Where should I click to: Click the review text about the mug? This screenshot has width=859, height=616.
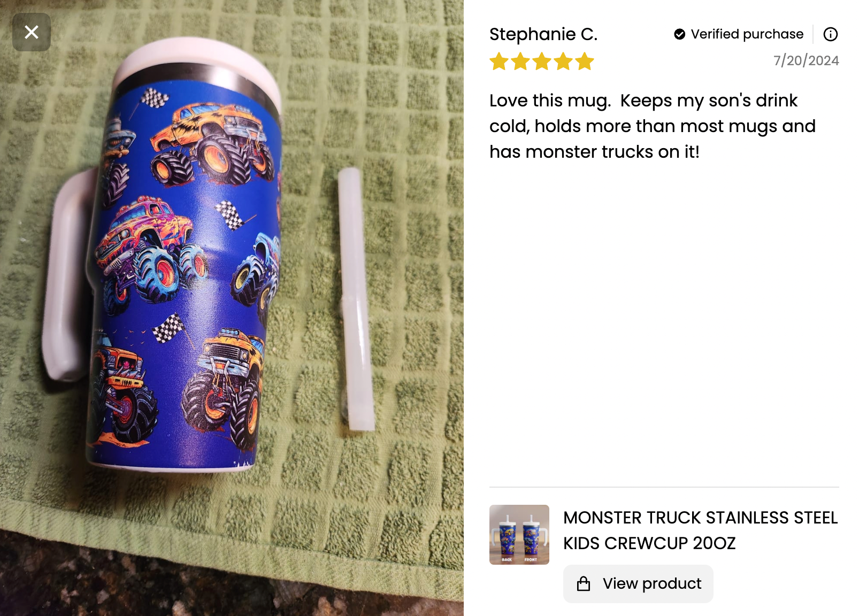tap(653, 126)
